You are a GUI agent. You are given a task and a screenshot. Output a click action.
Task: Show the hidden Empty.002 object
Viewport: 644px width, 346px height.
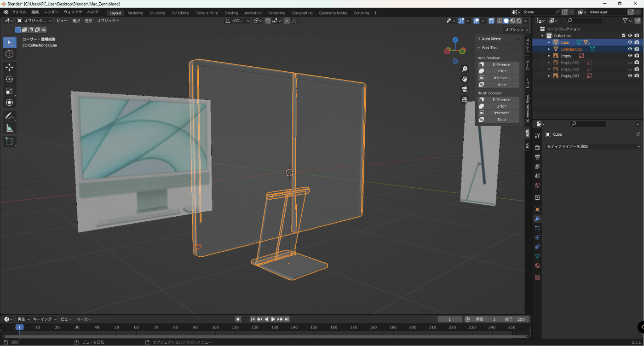click(630, 69)
